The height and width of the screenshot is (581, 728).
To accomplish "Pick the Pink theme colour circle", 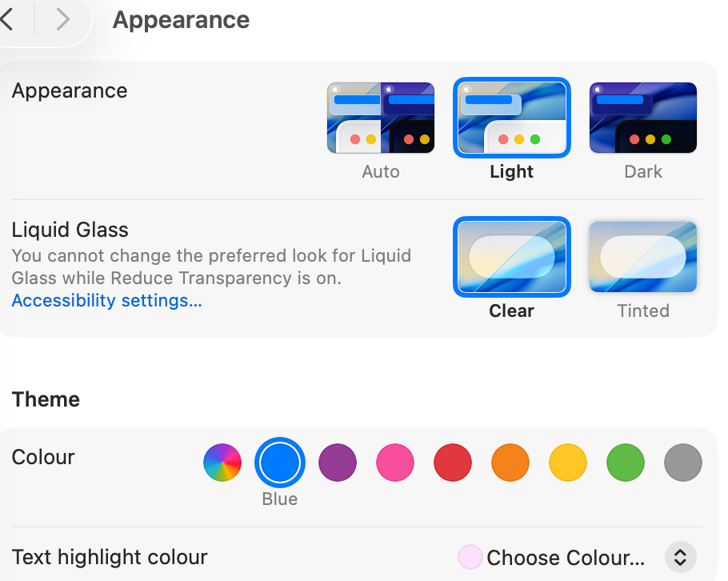I will click(x=395, y=463).
